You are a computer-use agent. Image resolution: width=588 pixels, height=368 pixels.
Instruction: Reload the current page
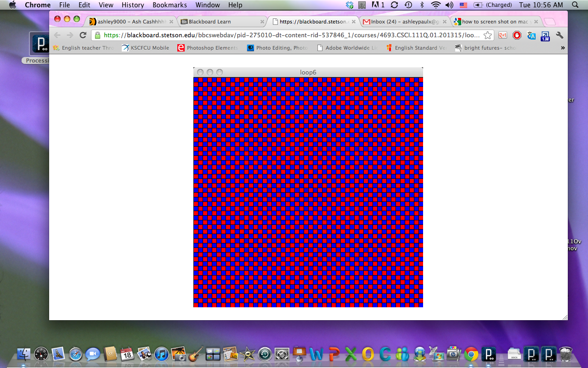coord(83,35)
